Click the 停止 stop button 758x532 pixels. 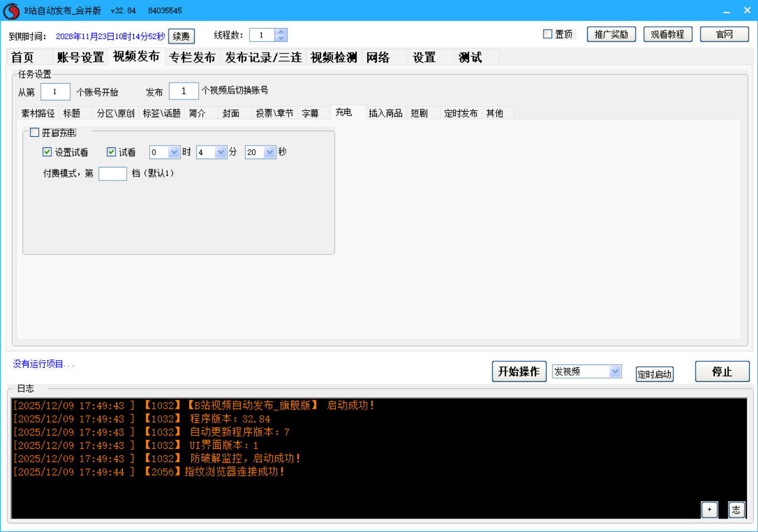722,371
